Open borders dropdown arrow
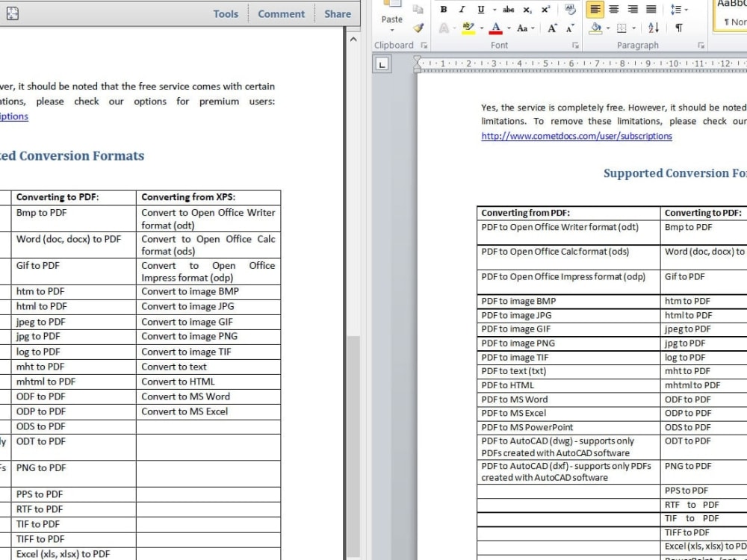The image size is (747, 560). click(x=634, y=28)
